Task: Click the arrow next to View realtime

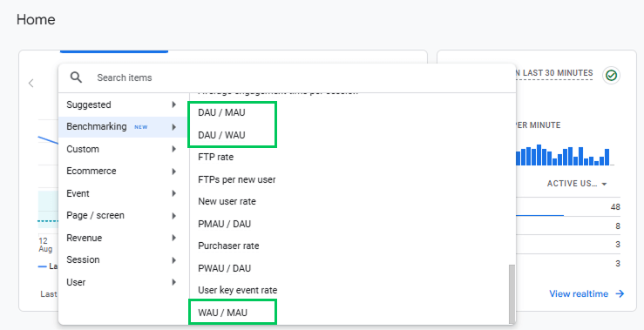Action: click(x=620, y=294)
